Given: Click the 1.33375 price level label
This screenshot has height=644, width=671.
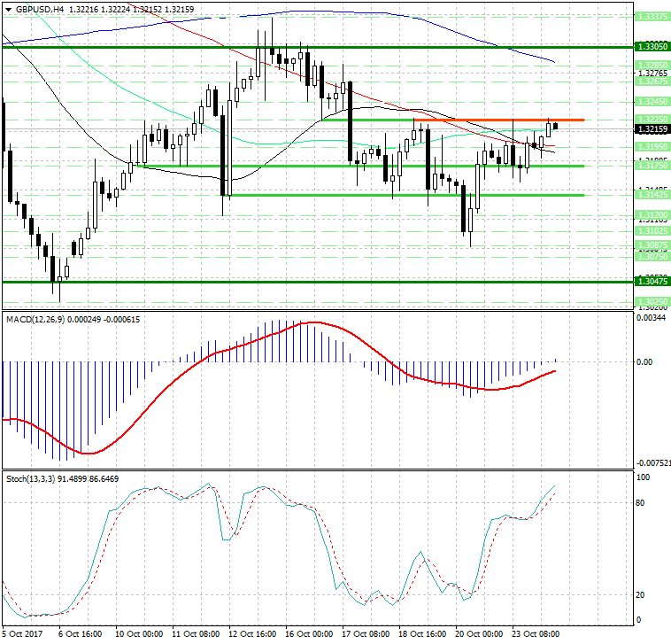Looking at the screenshot, I should (x=652, y=16).
